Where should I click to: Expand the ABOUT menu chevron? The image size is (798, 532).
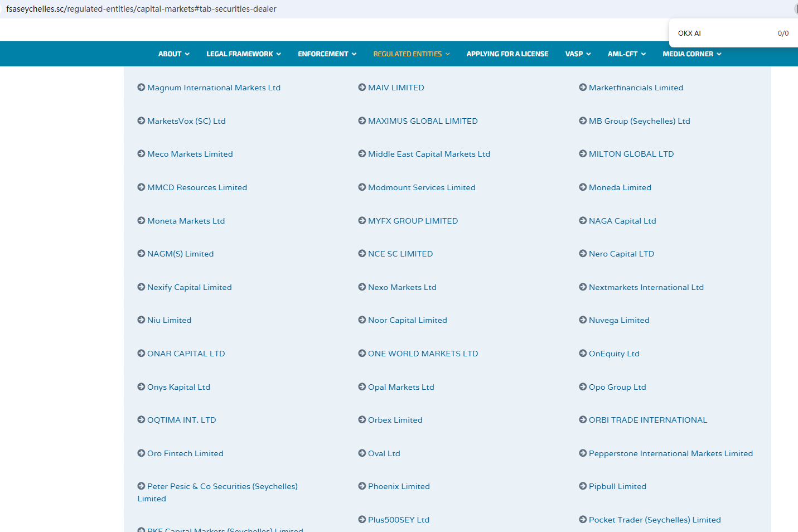(x=187, y=54)
